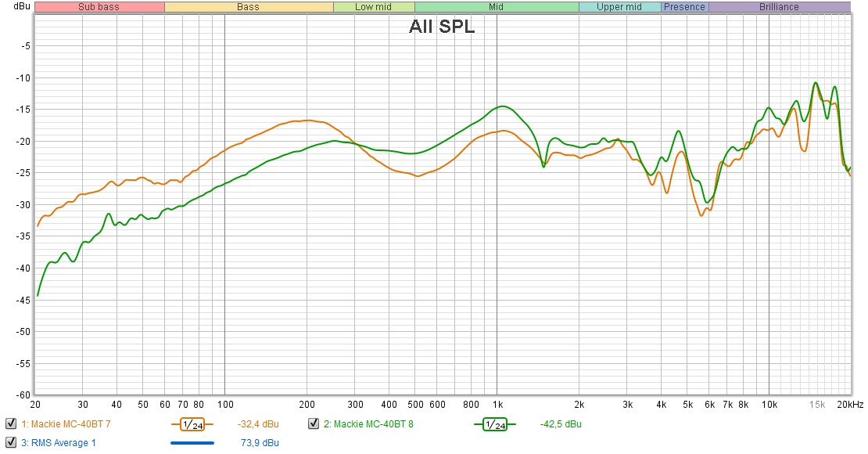This screenshot has height=454, width=868.
Task: Click the Presence frequency band label
Action: pos(685,6)
